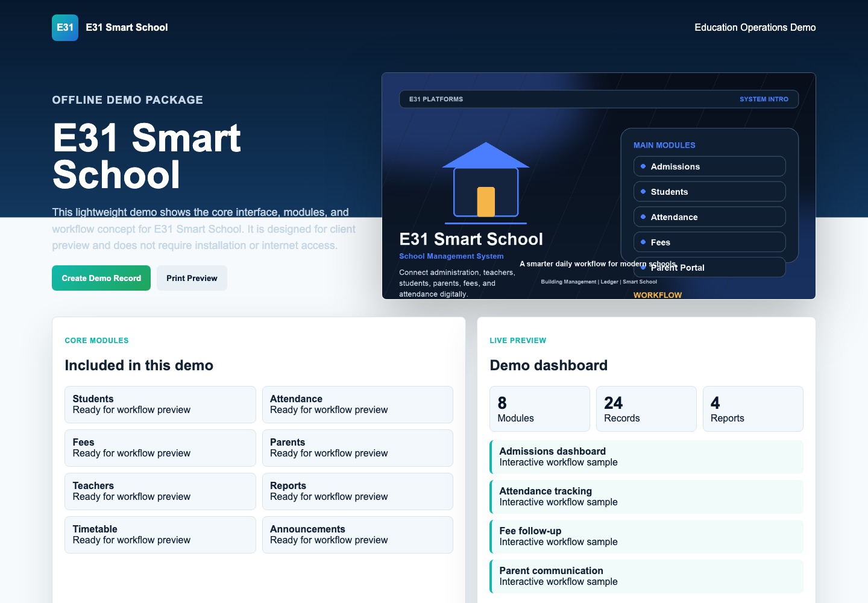This screenshot has width=868, height=603.
Task: Open the Parents module card
Action: coord(357,448)
